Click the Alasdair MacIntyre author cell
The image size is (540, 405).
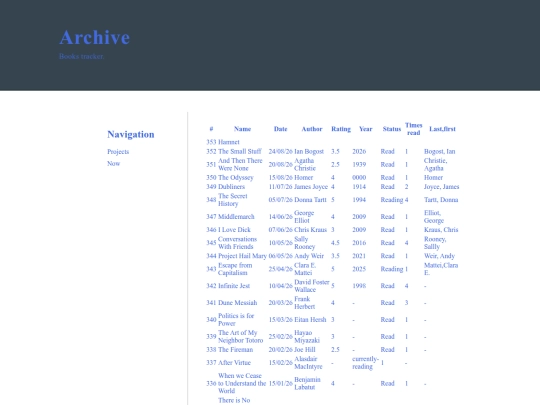click(308, 363)
